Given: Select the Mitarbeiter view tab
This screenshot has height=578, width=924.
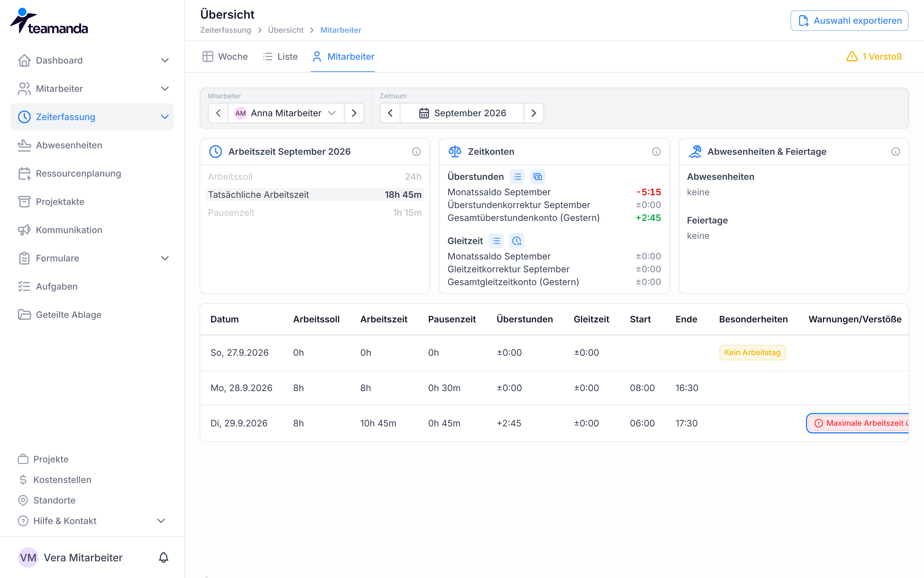Looking at the screenshot, I should click(x=343, y=57).
